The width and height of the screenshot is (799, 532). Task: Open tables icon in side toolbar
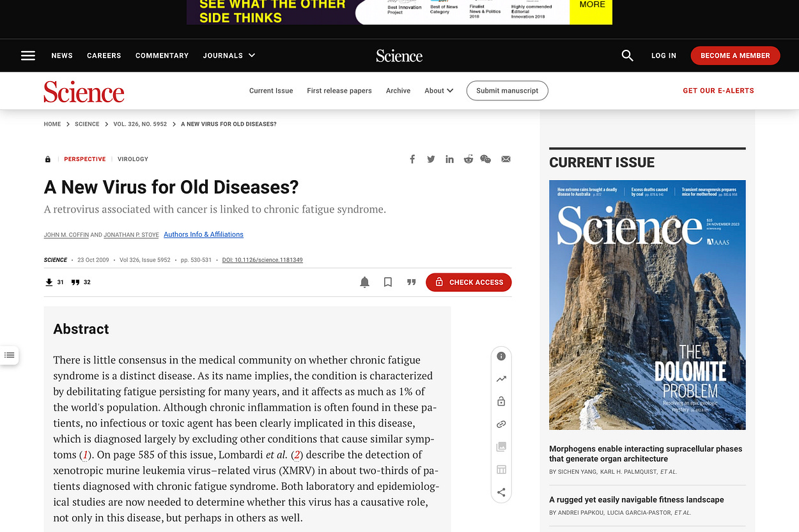[x=501, y=469]
